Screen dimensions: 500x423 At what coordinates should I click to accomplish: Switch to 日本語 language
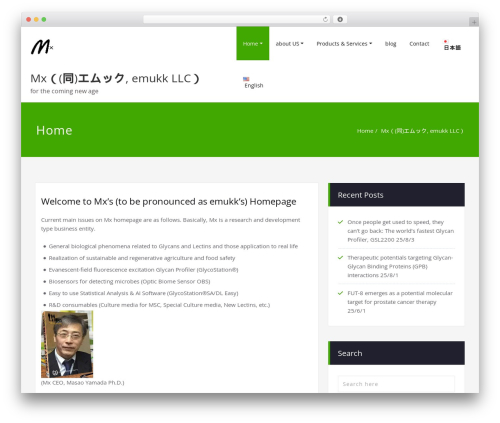(x=452, y=48)
